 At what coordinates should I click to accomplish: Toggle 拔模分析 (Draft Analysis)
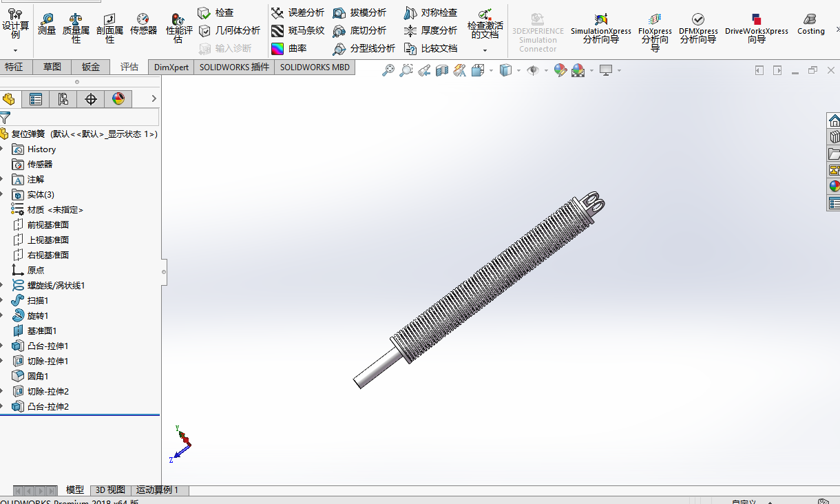359,12
